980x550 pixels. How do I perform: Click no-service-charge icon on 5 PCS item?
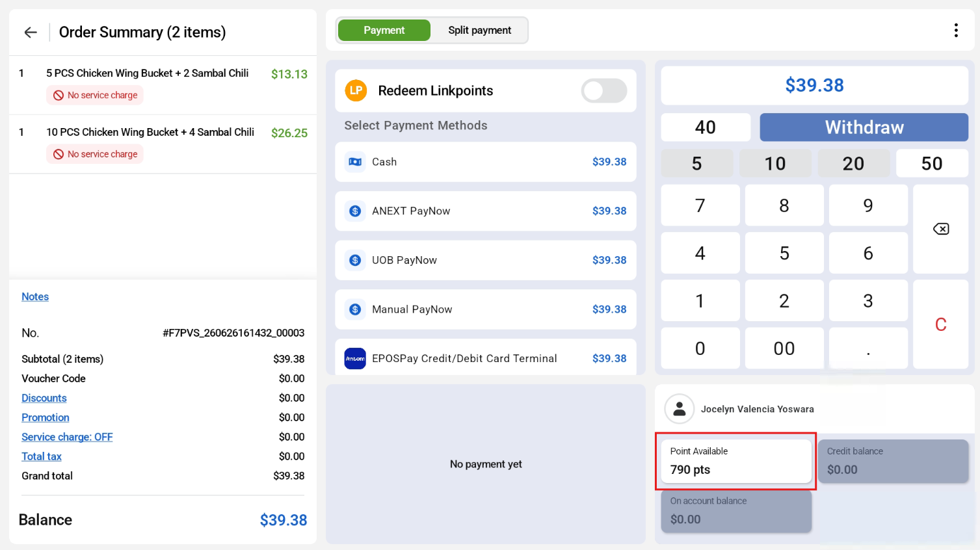click(x=59, y=96)
